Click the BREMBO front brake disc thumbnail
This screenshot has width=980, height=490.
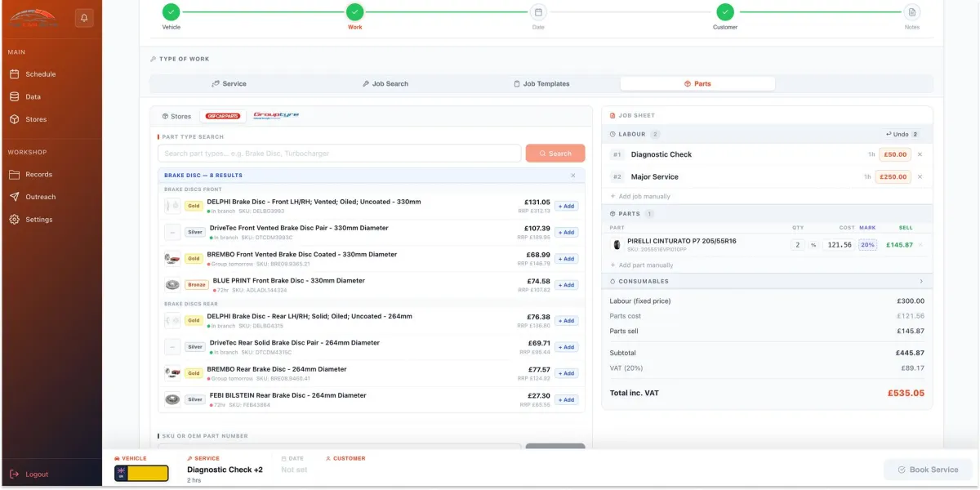pyautogui.click(x=172, y=258)
